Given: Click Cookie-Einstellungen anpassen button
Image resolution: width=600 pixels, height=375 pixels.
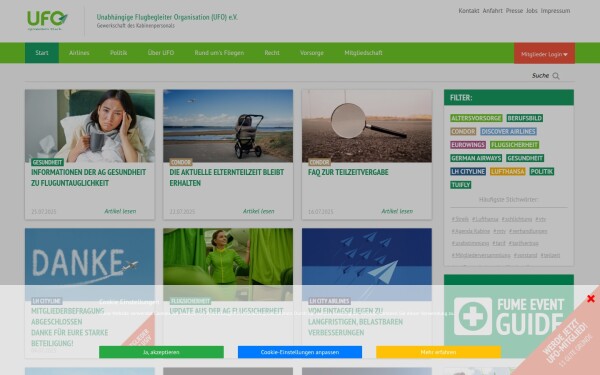Looking at the screenshot, I should pyautogui.click(x=300, y=352).
